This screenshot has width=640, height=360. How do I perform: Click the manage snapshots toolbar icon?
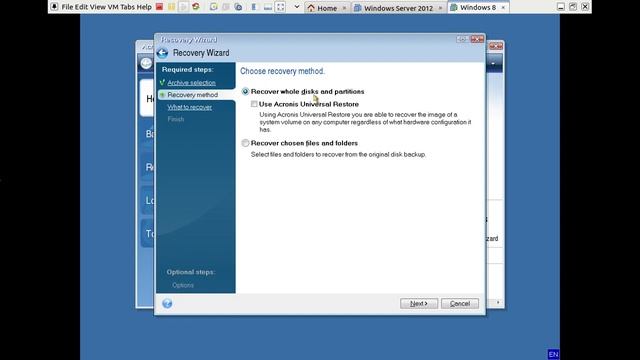coord(238,7)
